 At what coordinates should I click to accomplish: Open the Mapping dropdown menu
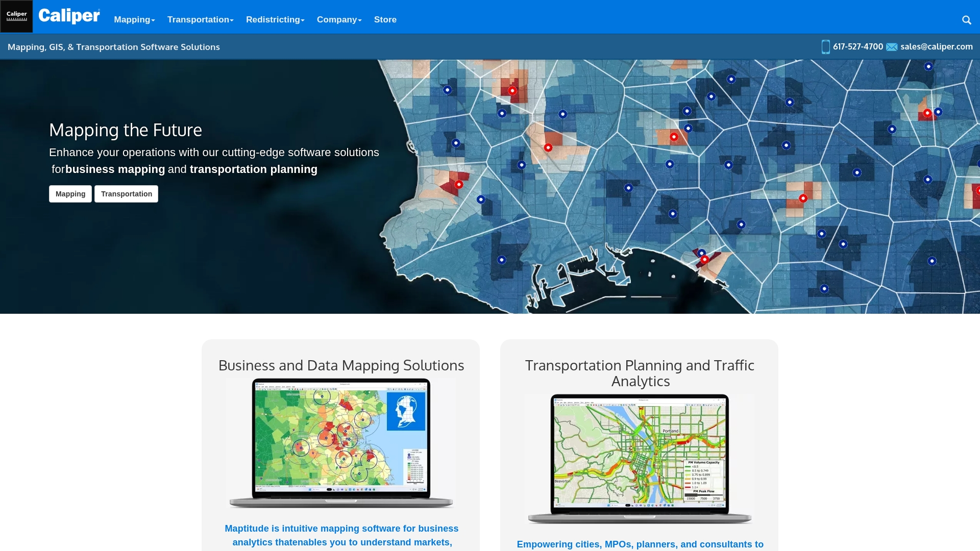[134, 19]
